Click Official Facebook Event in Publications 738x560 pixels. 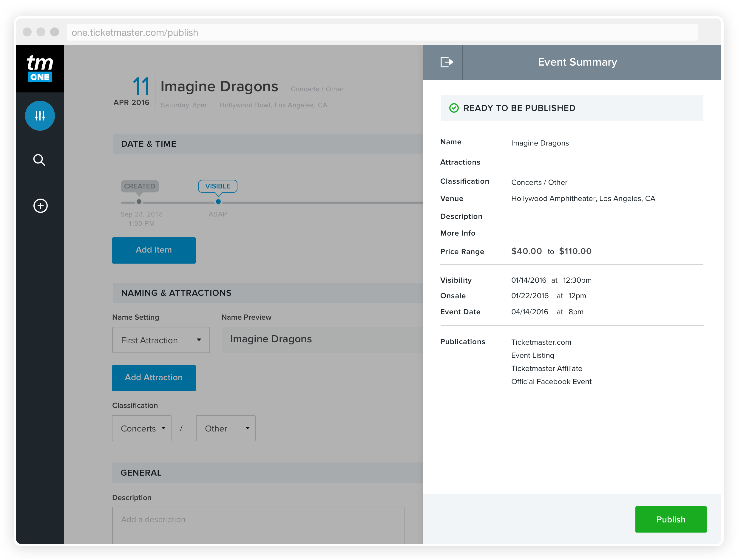click(551, 382)
